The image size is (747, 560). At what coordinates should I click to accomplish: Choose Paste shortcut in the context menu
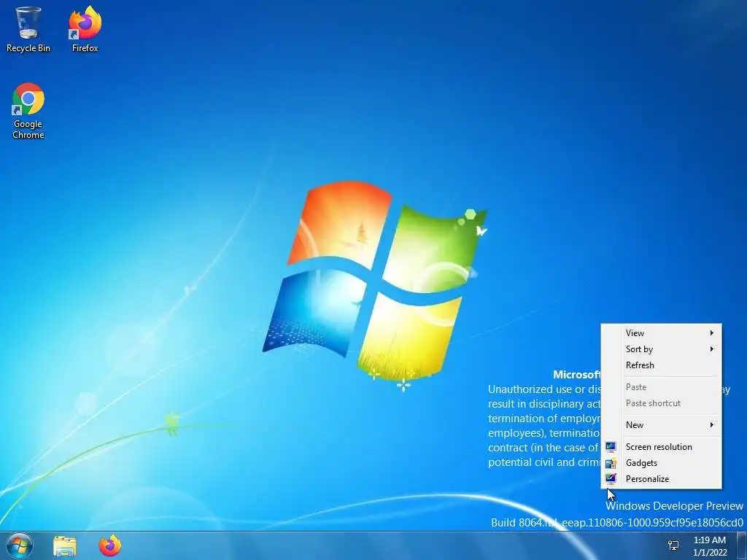(x=661, y=402)
